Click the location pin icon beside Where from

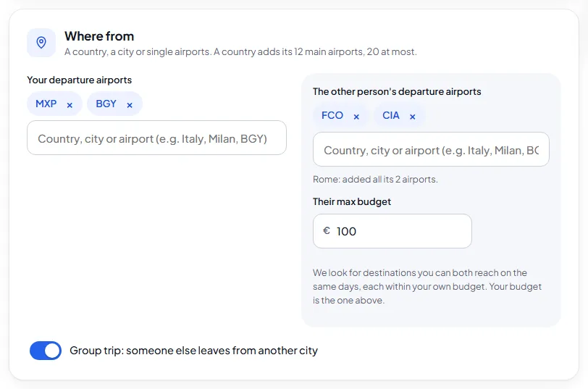coord(41,43)
